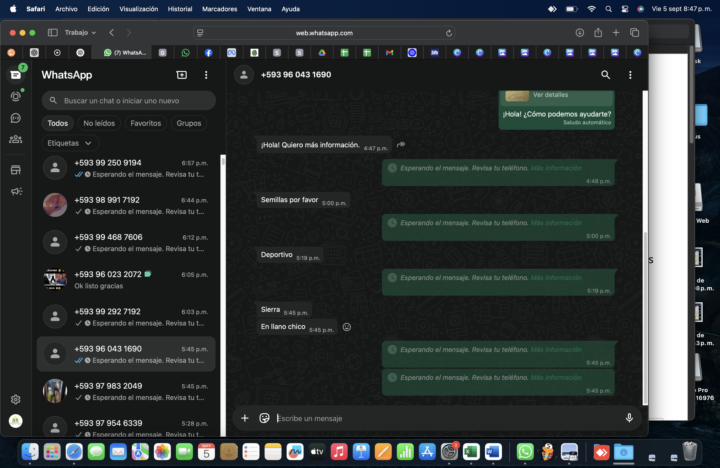Open the Visualización menu
This screenshot has height=468, width=720.
click(139, 9)
